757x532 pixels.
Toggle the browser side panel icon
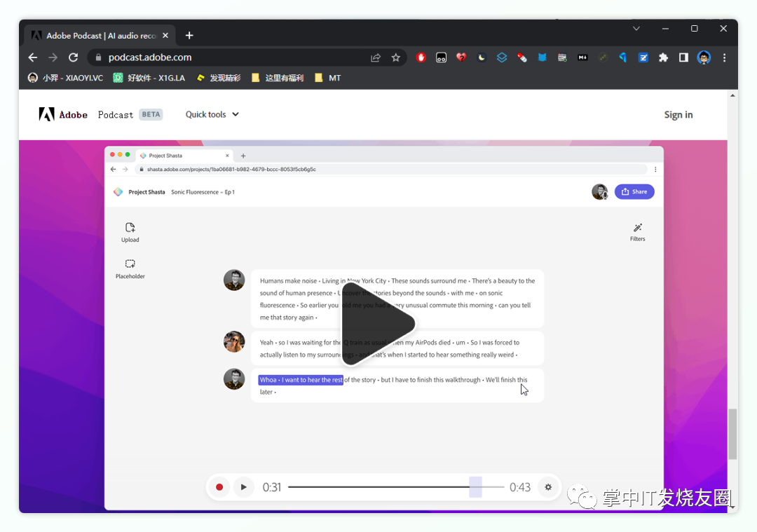pyautogui.click(x=683, y=57)
